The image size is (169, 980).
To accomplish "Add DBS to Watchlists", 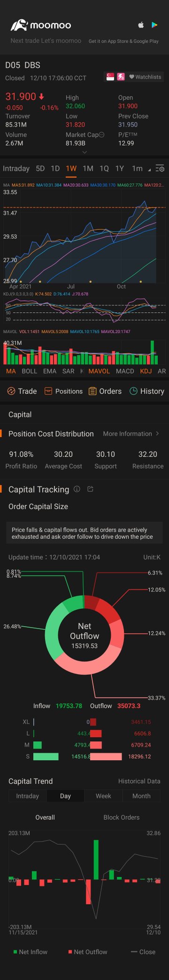I will pos(145,77).
